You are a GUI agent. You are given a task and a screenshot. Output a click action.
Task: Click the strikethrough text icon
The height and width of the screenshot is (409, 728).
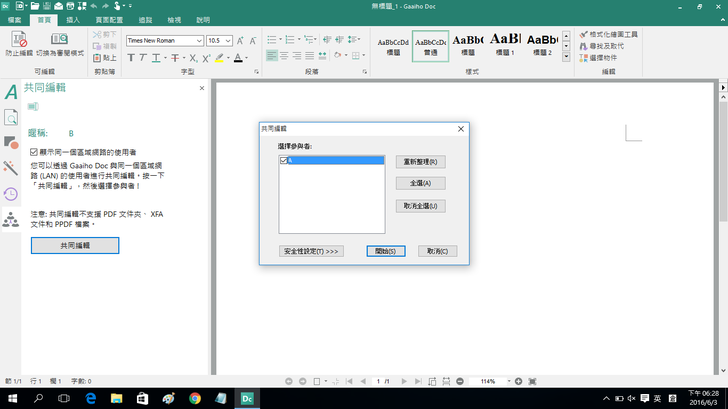(175, 58)
